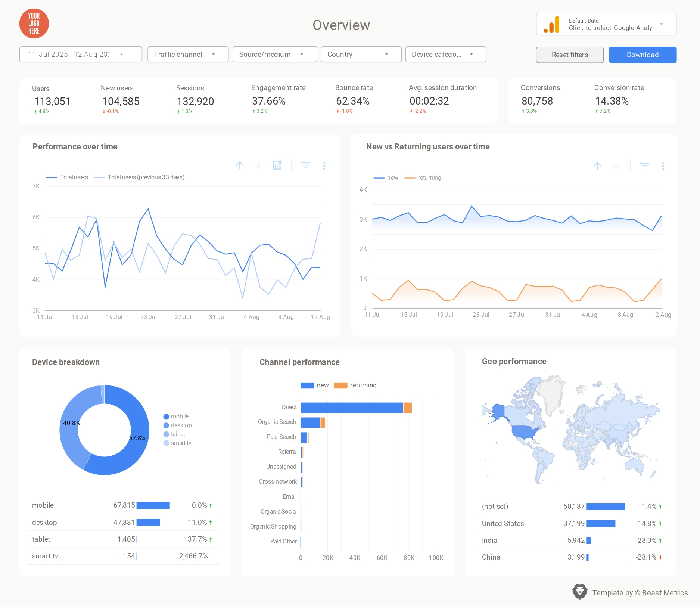Select the mobile row in device table
Viewport: 700px width, 607px height.
tap(123, 505)
